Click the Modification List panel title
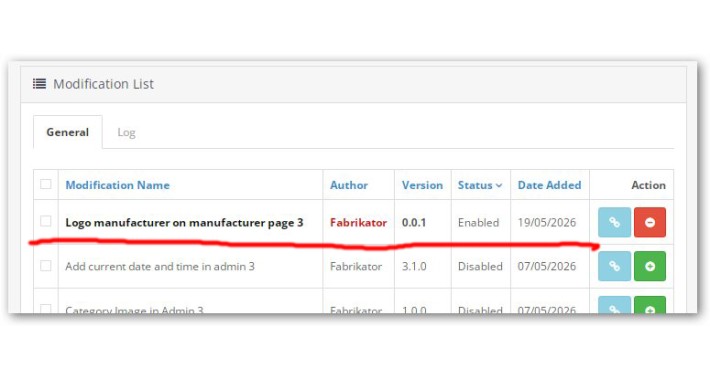Image resolution: width=710 pixels, height=380 pixels. pyautogui.click(x=104, y=84)
